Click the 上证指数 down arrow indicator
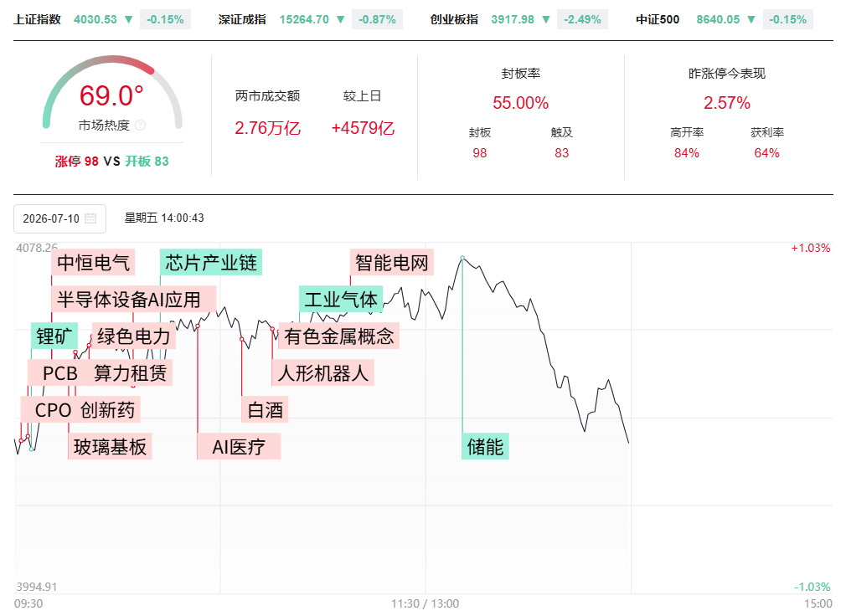The width and height of the screenshot is (846, 616). (128, 19)
